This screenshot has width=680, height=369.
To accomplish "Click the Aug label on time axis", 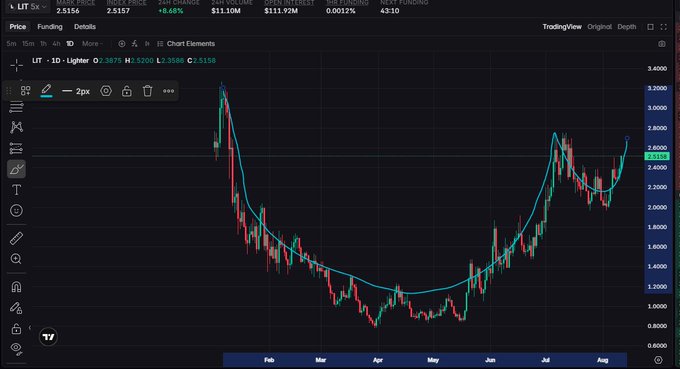I will tap(603, 360).
